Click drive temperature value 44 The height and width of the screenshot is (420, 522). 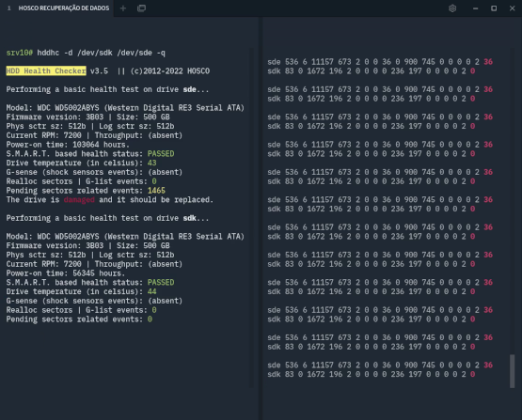tap(151, 291)
